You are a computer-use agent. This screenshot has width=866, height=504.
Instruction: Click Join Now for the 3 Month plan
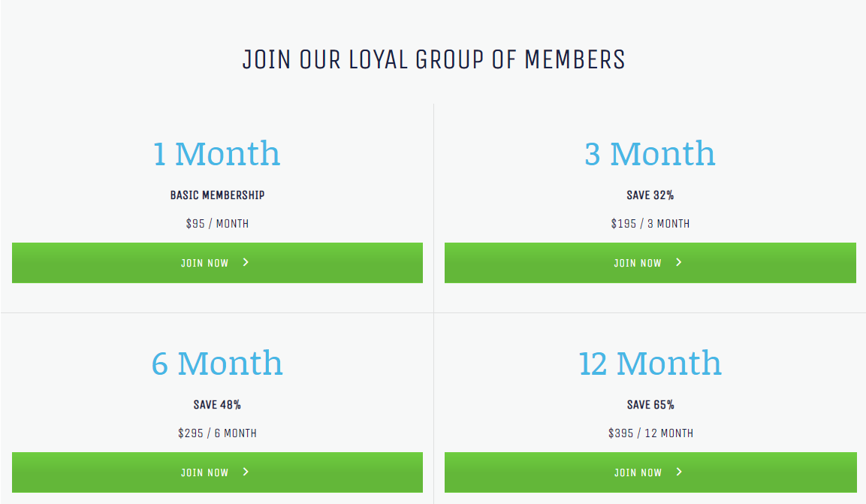(x=637, y=263)
